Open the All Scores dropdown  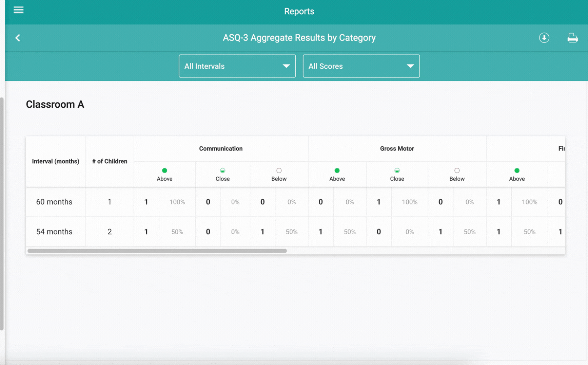pos(361,66)
